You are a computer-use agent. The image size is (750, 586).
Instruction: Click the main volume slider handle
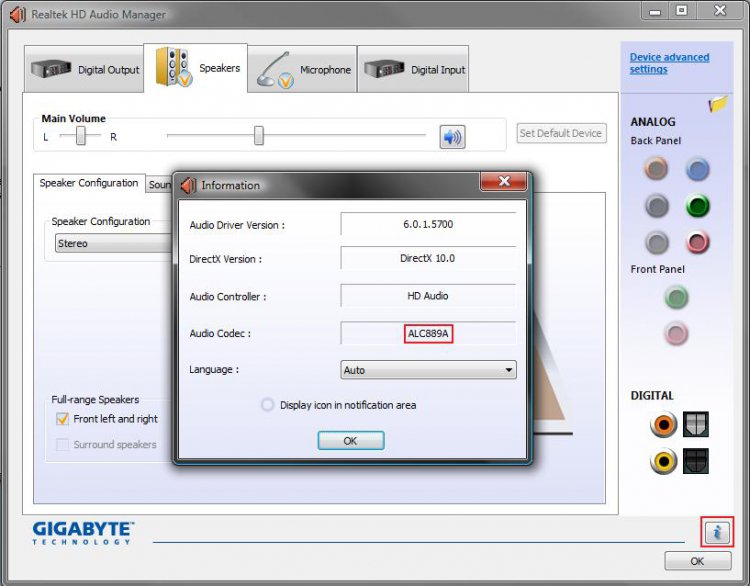coord(259,135)
